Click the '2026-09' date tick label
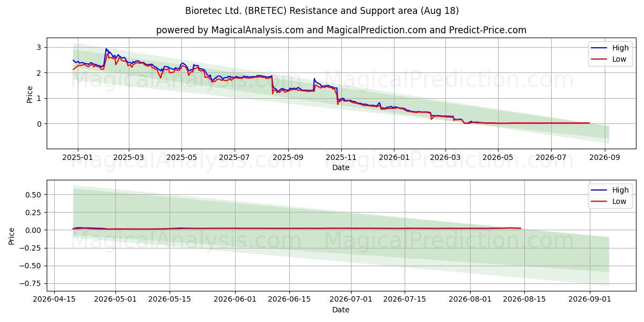 click(x=604, y=158)
